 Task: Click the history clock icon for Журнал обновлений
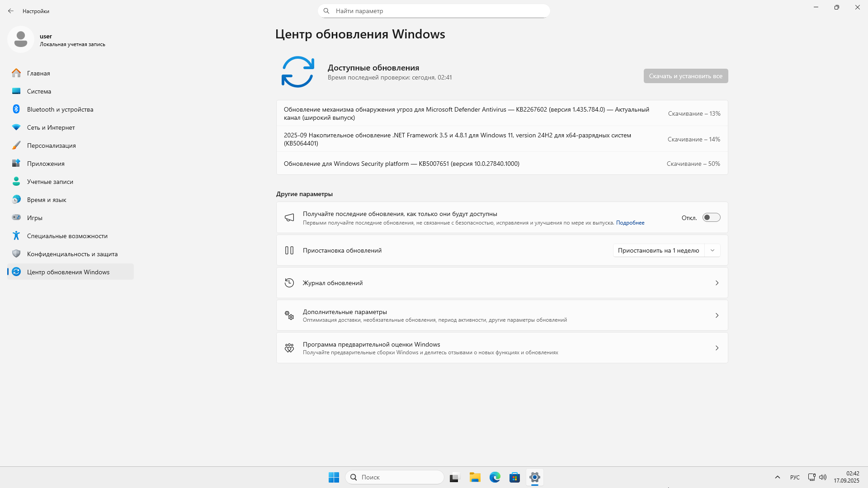289,283
